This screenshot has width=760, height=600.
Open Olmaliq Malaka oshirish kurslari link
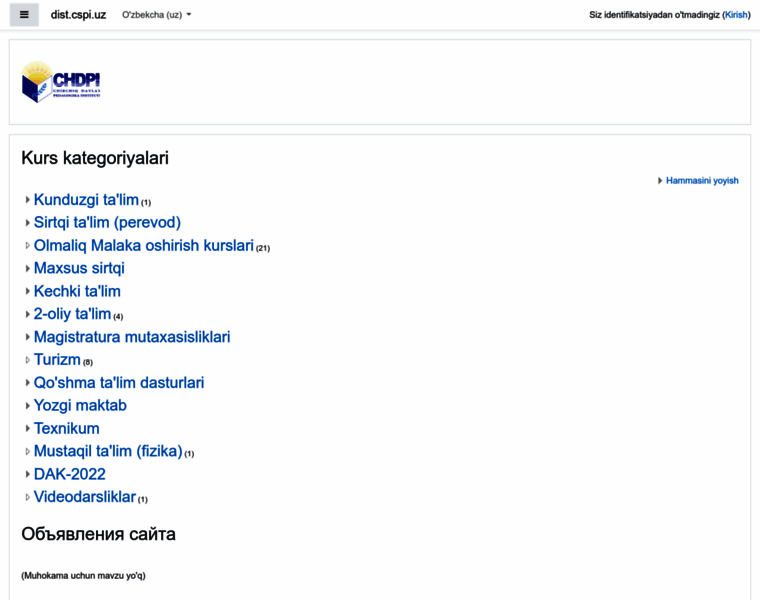(x=144, y=246)
